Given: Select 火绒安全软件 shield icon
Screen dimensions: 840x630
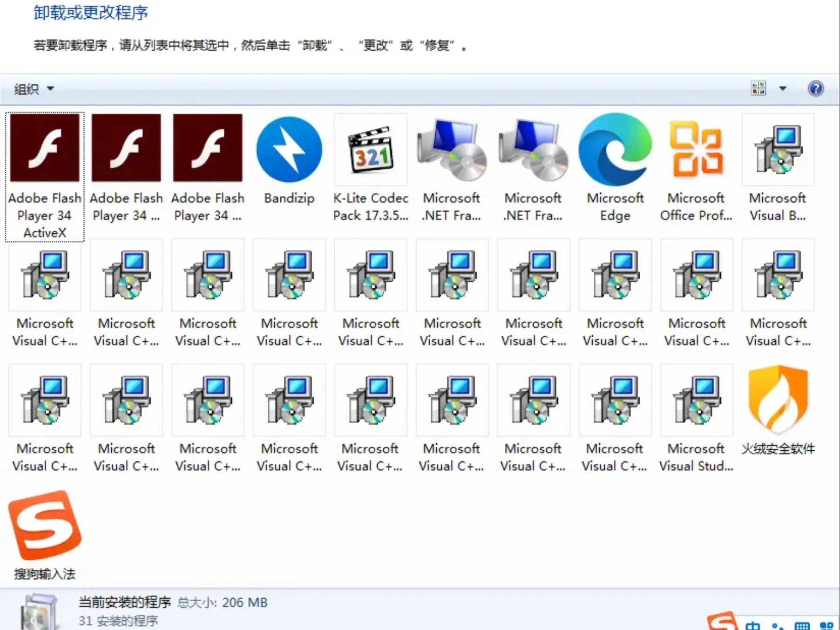Looking at the screenshot, I should click(x=777, y=400).
